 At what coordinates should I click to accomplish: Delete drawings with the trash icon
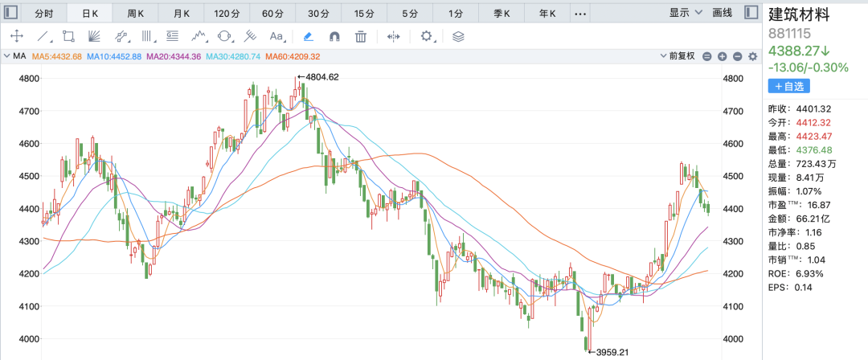coord(362,36)
